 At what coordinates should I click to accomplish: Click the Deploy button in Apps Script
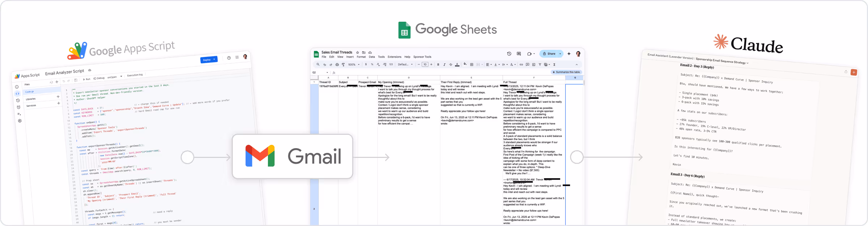point(209,60)
